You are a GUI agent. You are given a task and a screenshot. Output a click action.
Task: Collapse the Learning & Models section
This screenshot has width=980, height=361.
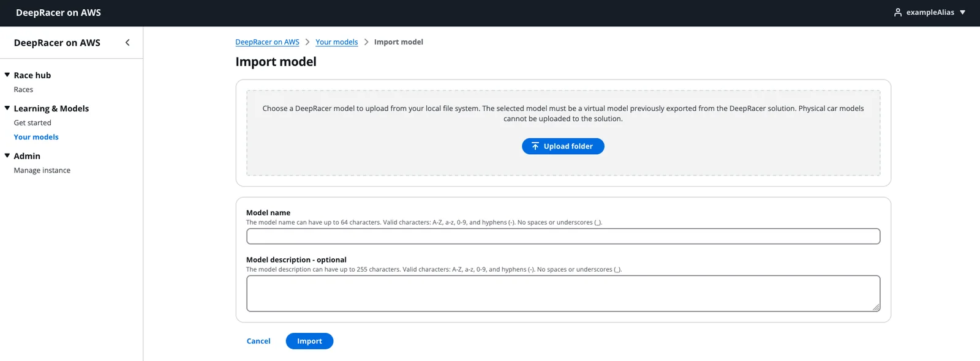[x=7, y=108]
